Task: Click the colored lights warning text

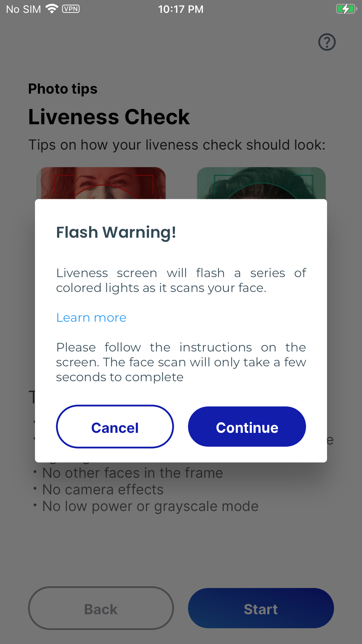Action: click(181, 280)
